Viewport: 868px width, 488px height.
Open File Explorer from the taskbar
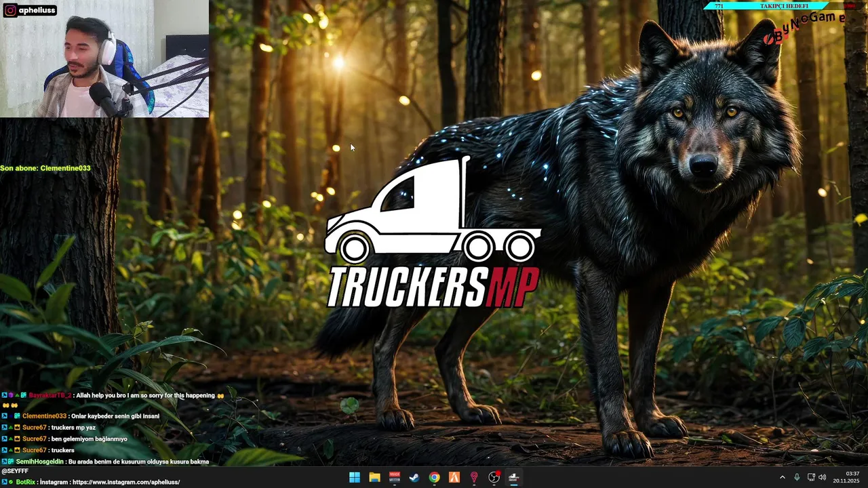coord(374,477)
